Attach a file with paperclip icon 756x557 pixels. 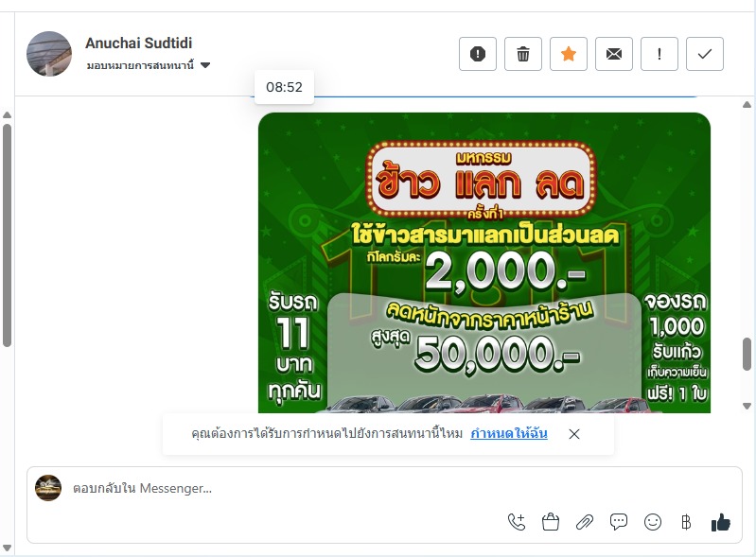[x=585, y=522]
